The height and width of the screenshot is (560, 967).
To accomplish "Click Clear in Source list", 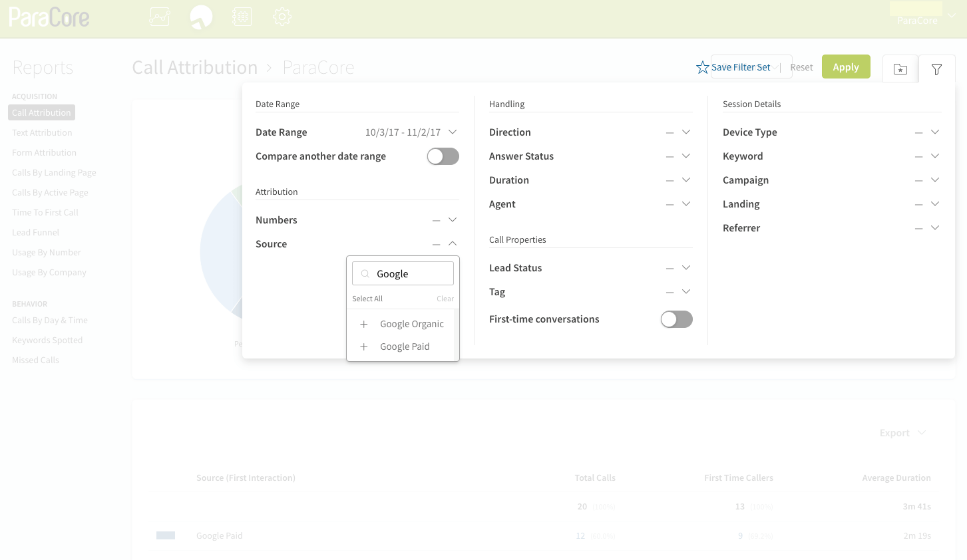I will coord(445,299).
